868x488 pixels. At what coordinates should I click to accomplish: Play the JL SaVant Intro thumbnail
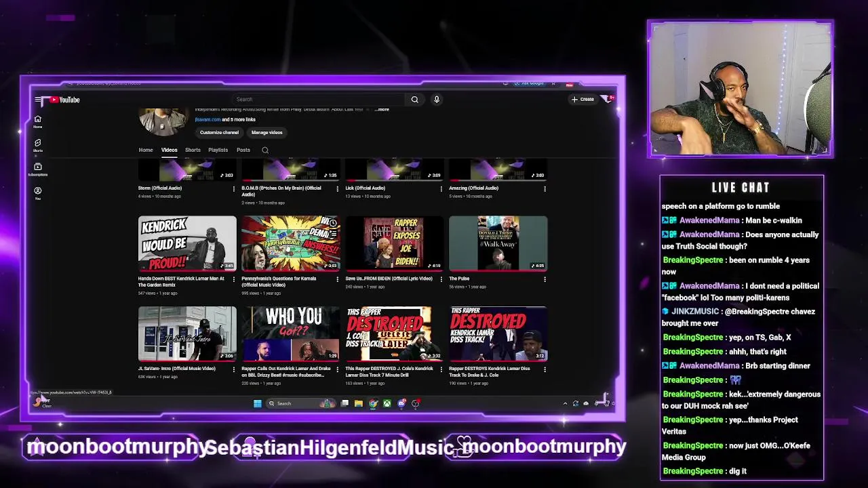(187, 333)
